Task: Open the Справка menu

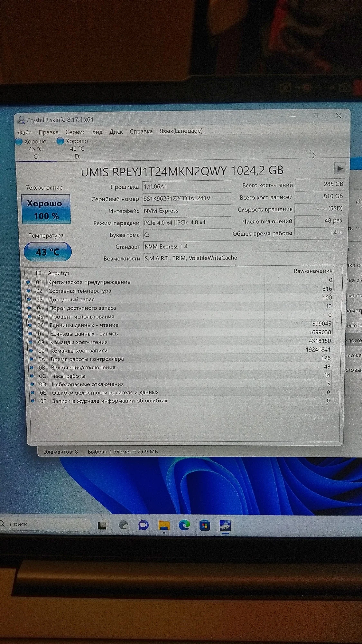Action: (x=141, y=131)
